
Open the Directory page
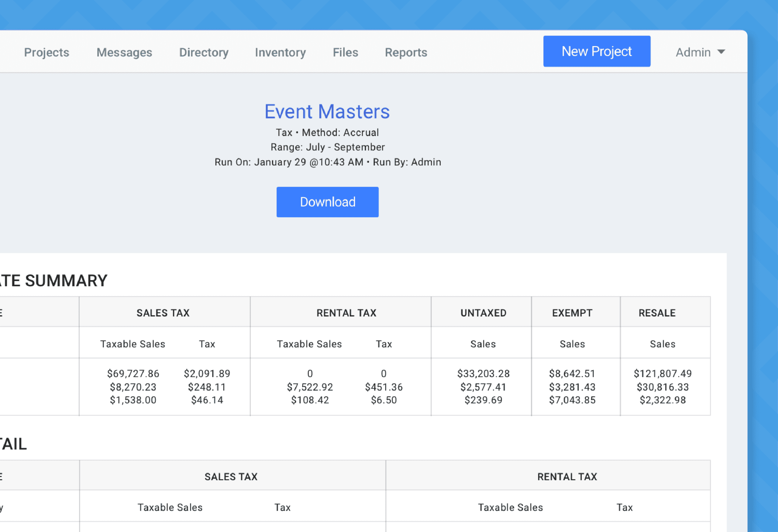tap(204, 53)
